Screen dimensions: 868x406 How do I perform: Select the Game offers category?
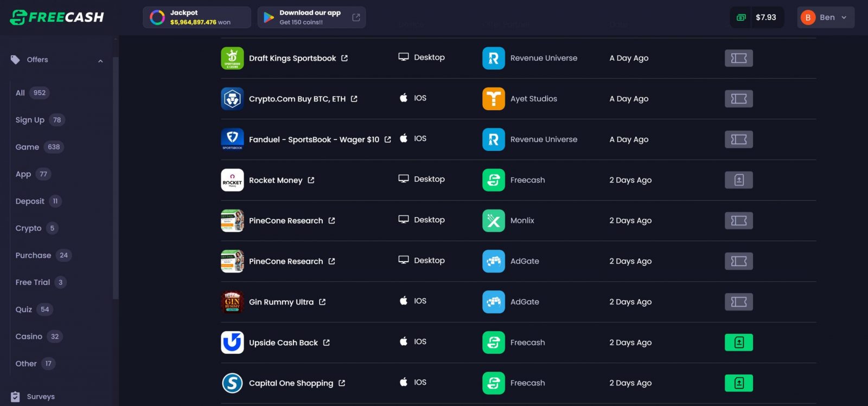(40, 147)
